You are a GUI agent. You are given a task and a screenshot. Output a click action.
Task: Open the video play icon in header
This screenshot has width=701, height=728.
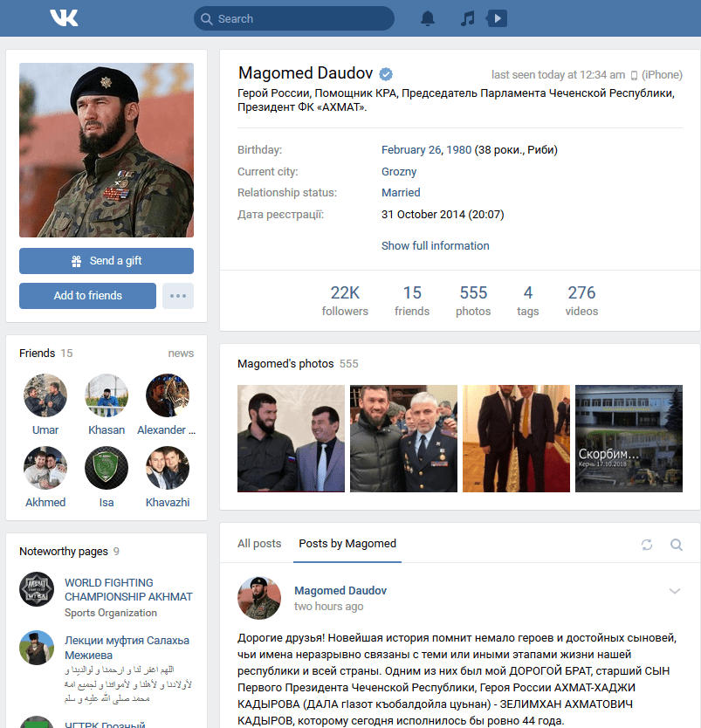(x=497, y=18)
